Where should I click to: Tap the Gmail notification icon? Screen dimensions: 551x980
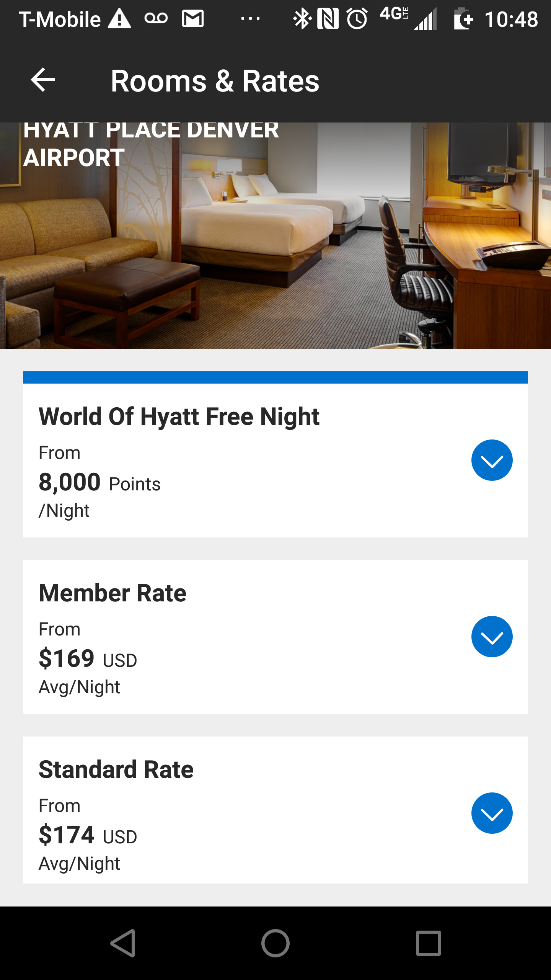(192, 19)
